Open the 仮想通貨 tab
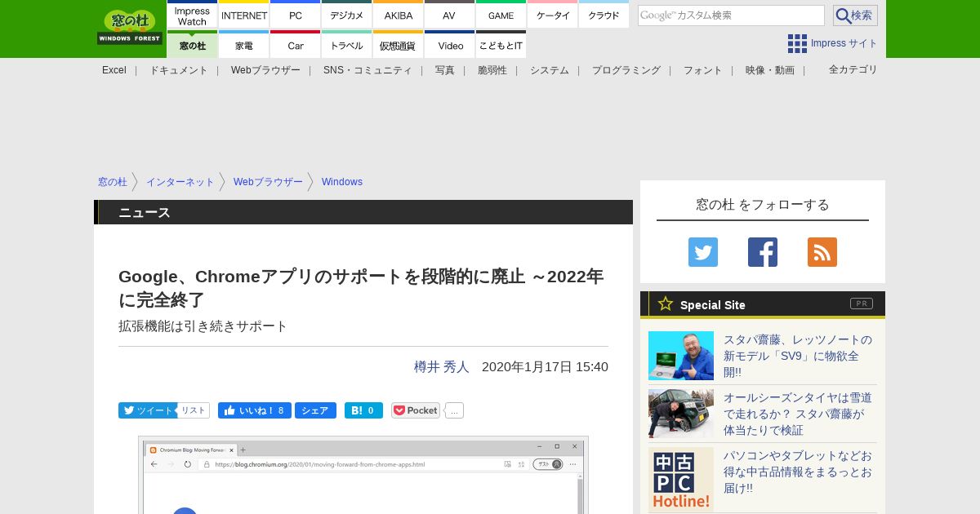 tap(399, 45)
